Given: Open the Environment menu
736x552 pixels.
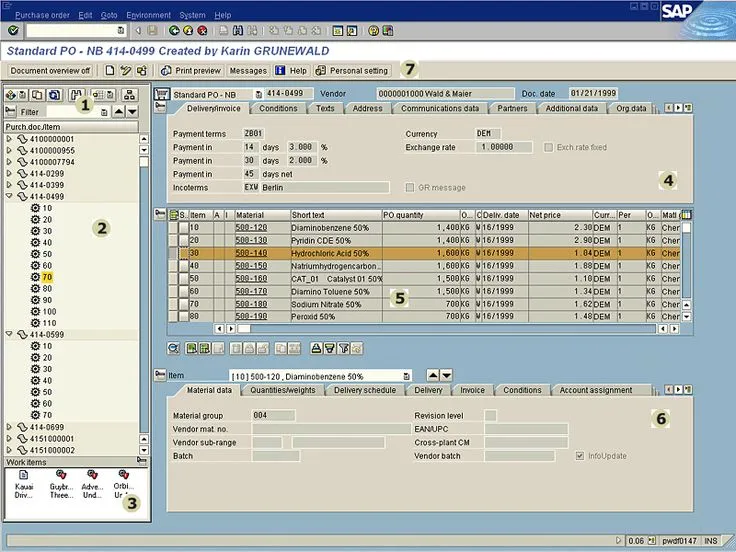Looking at the screenshot, I should coord(148,15).
